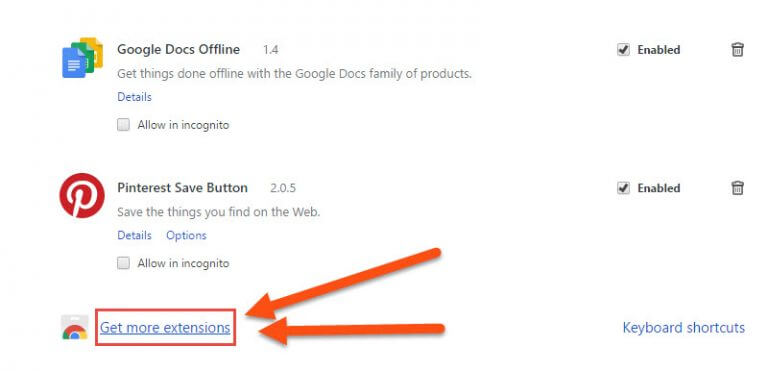Click the Google Docs Offline version 1.4
768x371 pixels.
[271, 50]
